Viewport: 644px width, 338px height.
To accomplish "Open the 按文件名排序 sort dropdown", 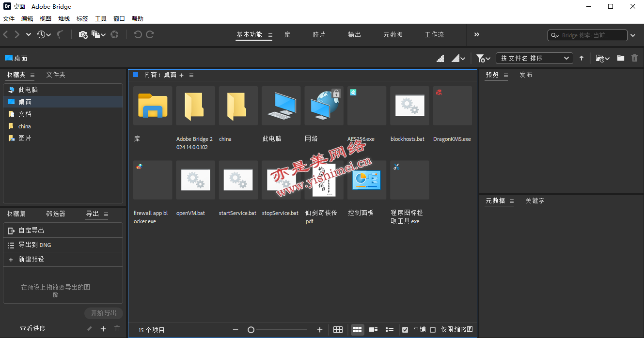I will (x=534, y=58).
